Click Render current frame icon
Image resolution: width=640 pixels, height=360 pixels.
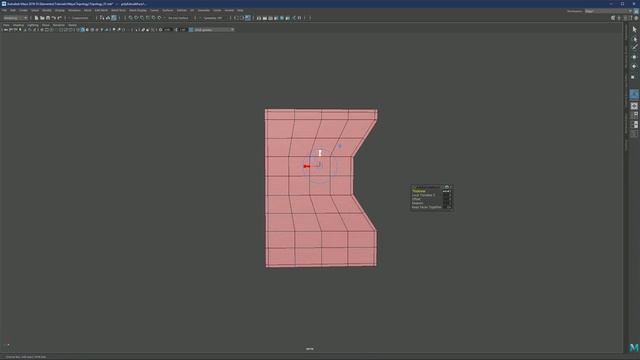264,18
